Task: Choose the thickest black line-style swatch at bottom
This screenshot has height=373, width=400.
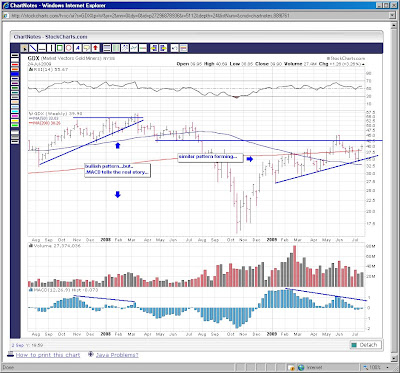Action: click(x=15, y=141)
